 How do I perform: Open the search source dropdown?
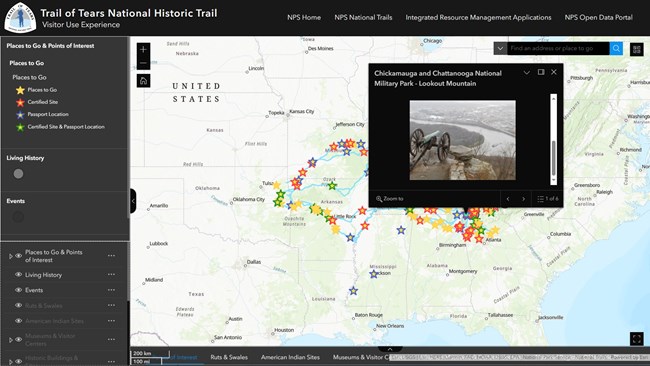[500, 48]
